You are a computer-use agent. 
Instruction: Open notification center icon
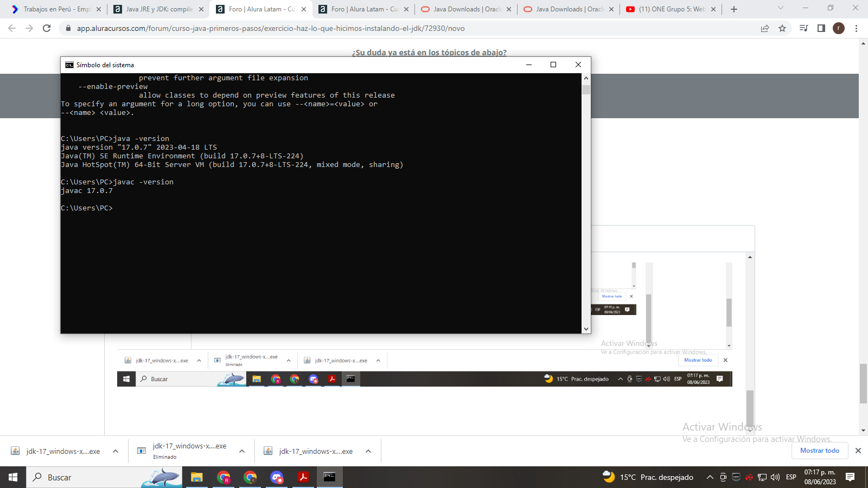pos(850,477)
